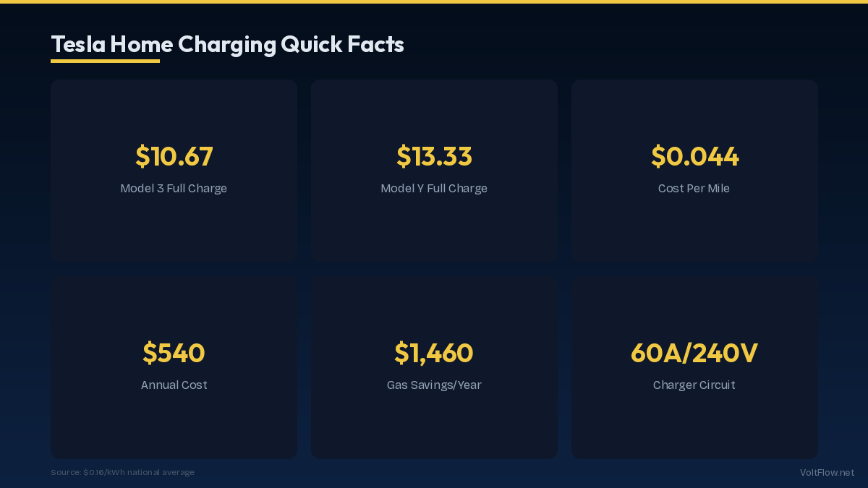
Task: Click empty space below Model 3 Full Charge label
Action: coord(174,228)
